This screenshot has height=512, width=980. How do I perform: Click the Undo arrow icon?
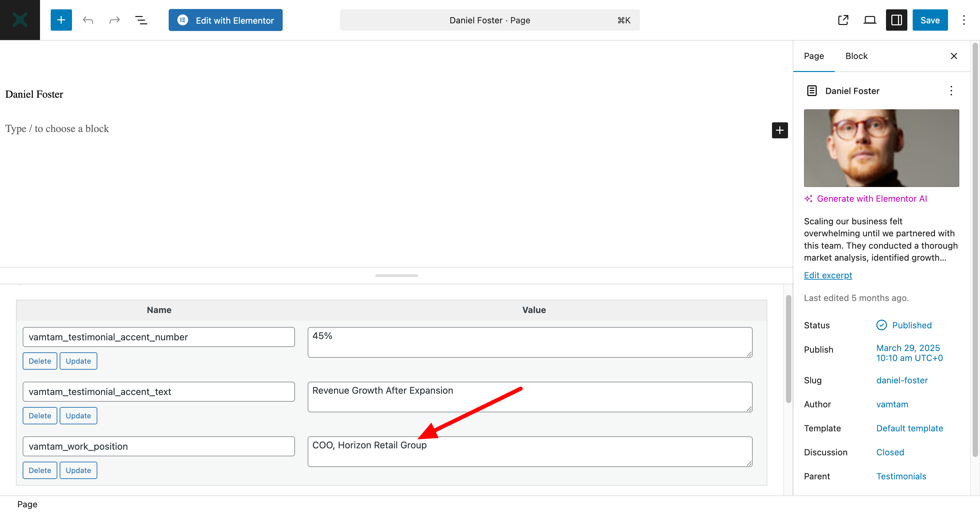[88, 20]
